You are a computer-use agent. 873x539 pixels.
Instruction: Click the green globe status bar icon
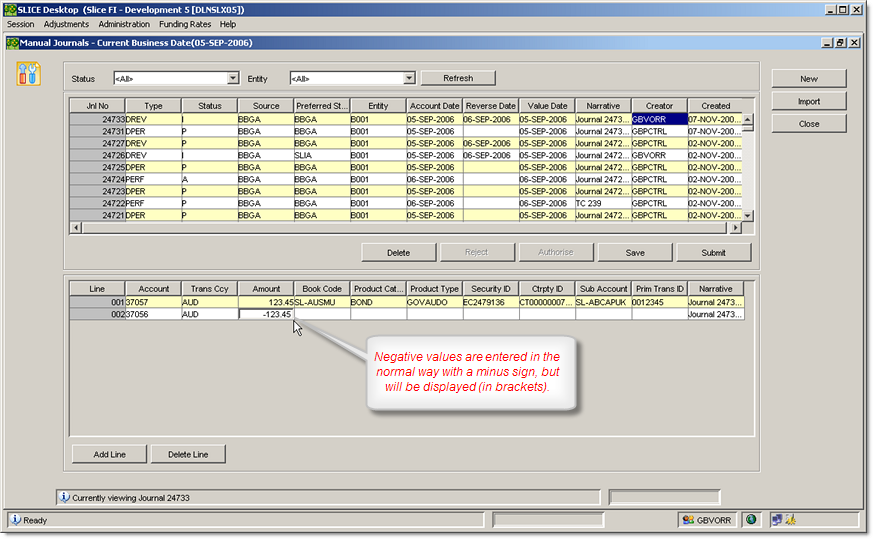tap(751, 519)
